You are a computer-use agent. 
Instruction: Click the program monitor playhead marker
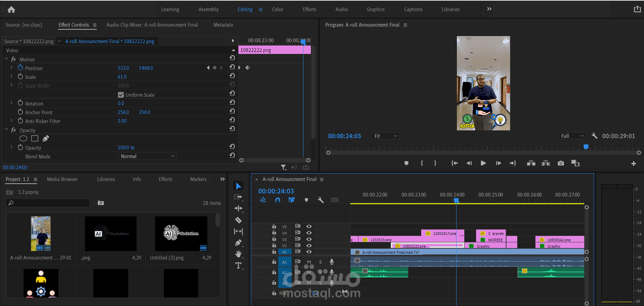pos(586,147)
